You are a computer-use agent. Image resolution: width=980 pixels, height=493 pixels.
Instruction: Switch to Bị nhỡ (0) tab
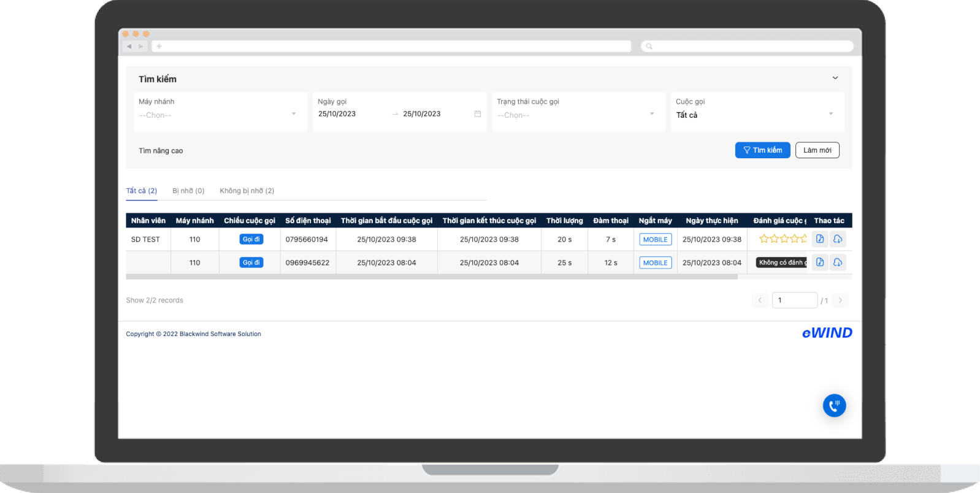click(188, 191)
